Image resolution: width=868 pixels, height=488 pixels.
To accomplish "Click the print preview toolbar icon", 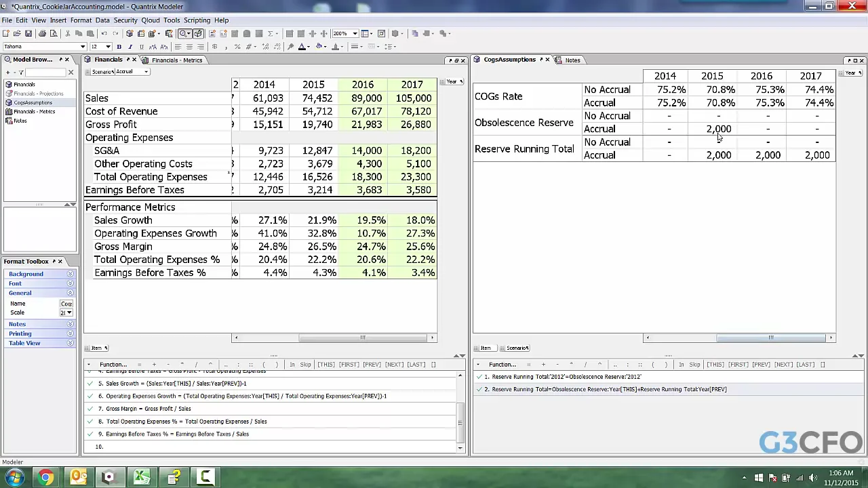I will point(54,33).
